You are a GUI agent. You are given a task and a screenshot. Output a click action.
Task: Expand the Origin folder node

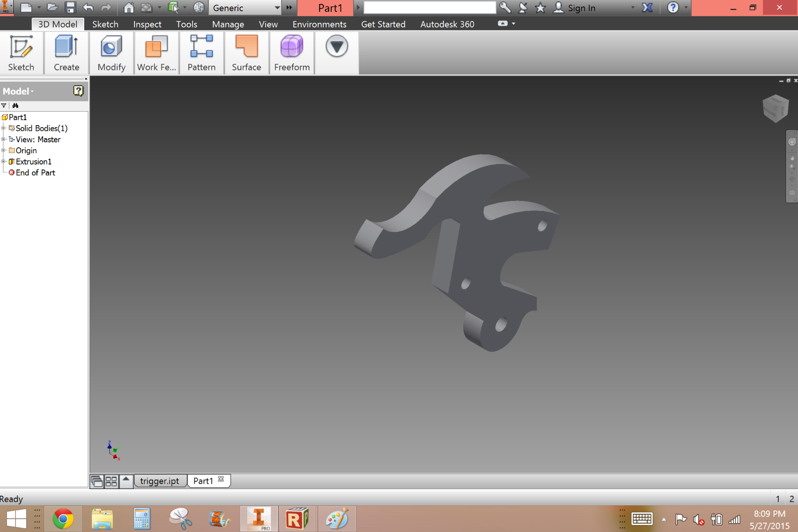coord(3,150)
